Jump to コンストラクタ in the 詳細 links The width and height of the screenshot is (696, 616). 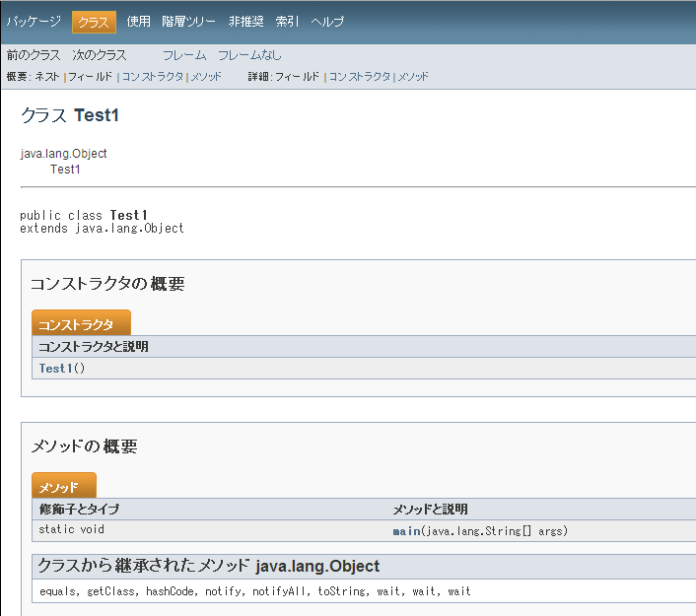pos(360,76)
